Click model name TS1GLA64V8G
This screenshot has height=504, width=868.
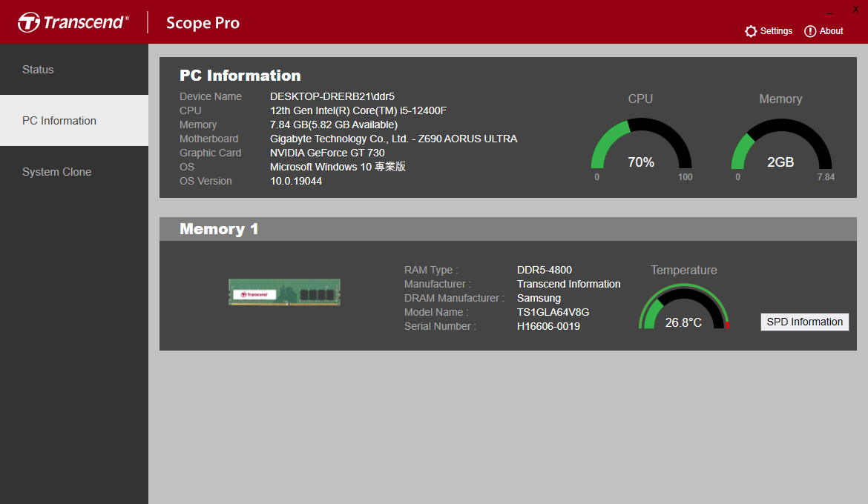(553, 312)
